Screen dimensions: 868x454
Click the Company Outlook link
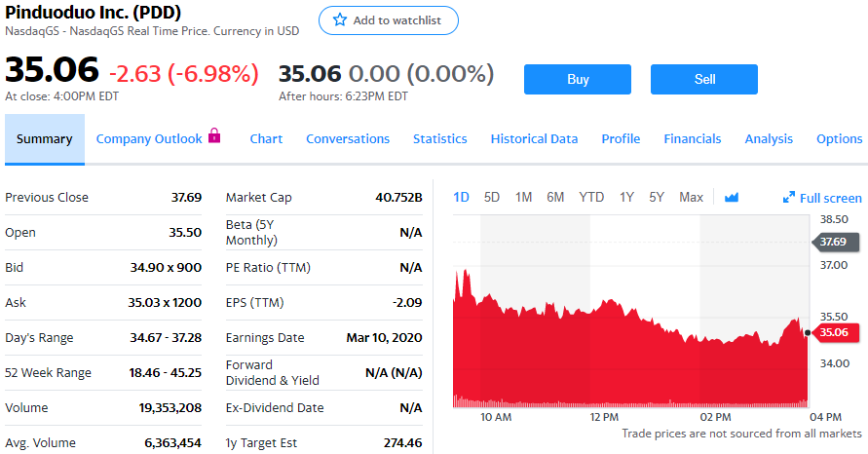pos(149,139)
